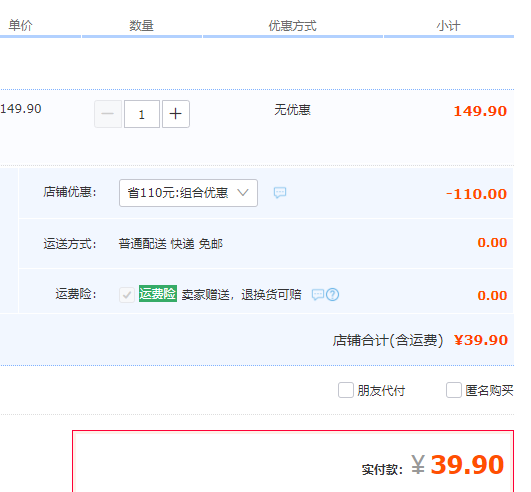Open the shipping insurance help question mark
This screenshot has height=492, width=531.
coord(332,294)
